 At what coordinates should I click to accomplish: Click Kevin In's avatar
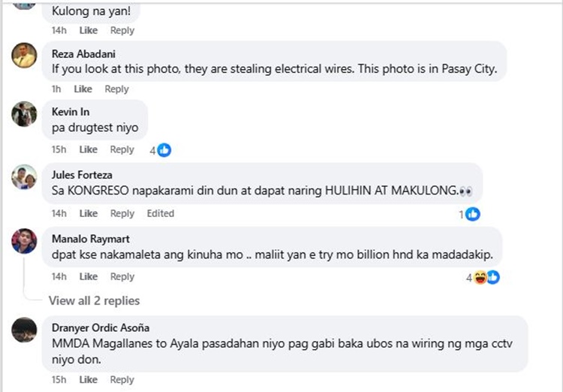(25, 114)
